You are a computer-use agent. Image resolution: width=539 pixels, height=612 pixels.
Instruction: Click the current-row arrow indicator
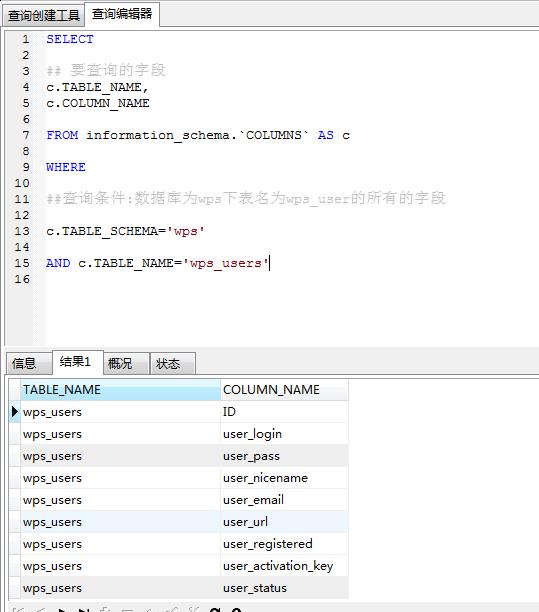tap(14, 412)
